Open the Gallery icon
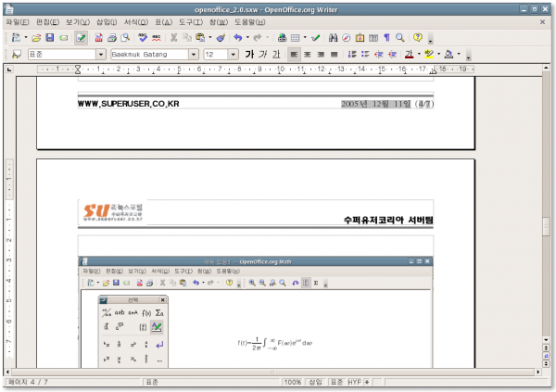 [360, 38]
